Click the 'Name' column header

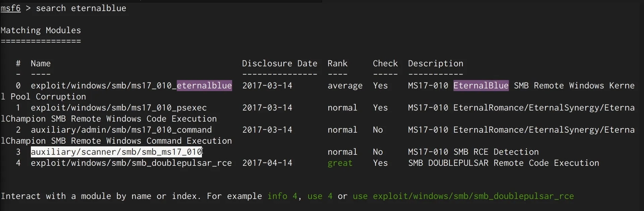(41, 64)
